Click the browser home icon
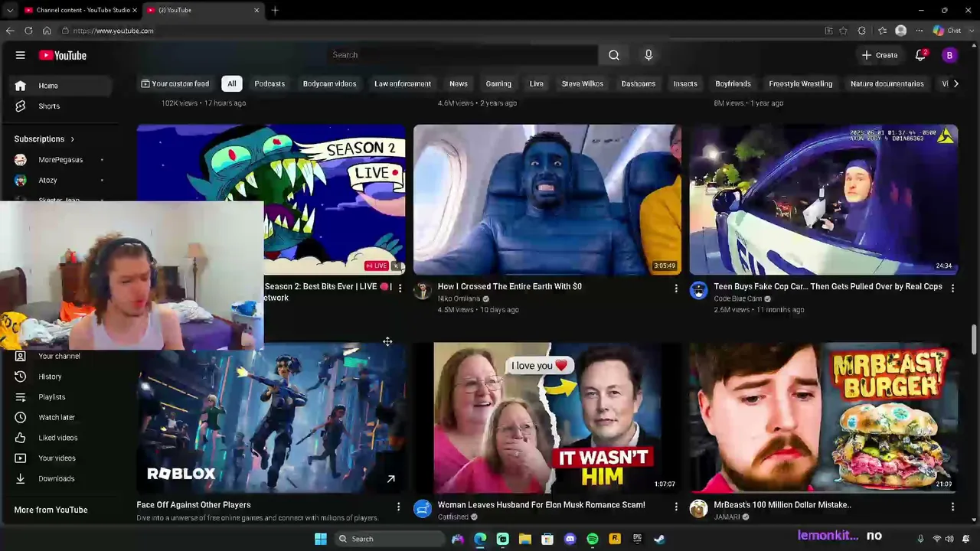 pyautogui.click(x=47, y=31)
